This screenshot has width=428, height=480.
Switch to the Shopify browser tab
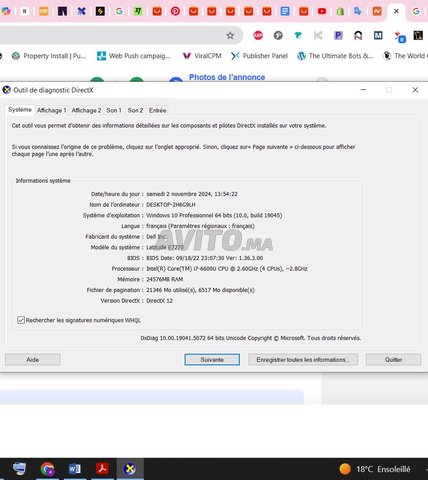[x=340, y=11]
